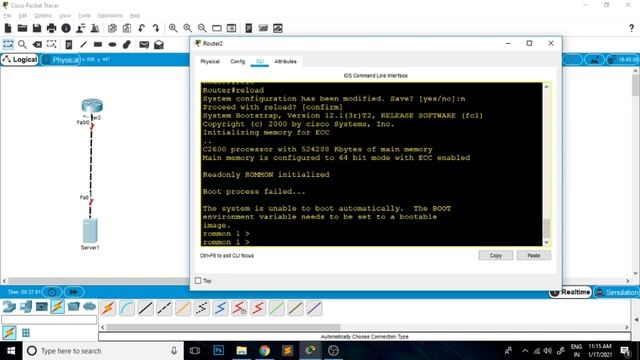Open the View menu
This screenshot has height=360, width=640.
pyautogui.click(x=64, y=16)
